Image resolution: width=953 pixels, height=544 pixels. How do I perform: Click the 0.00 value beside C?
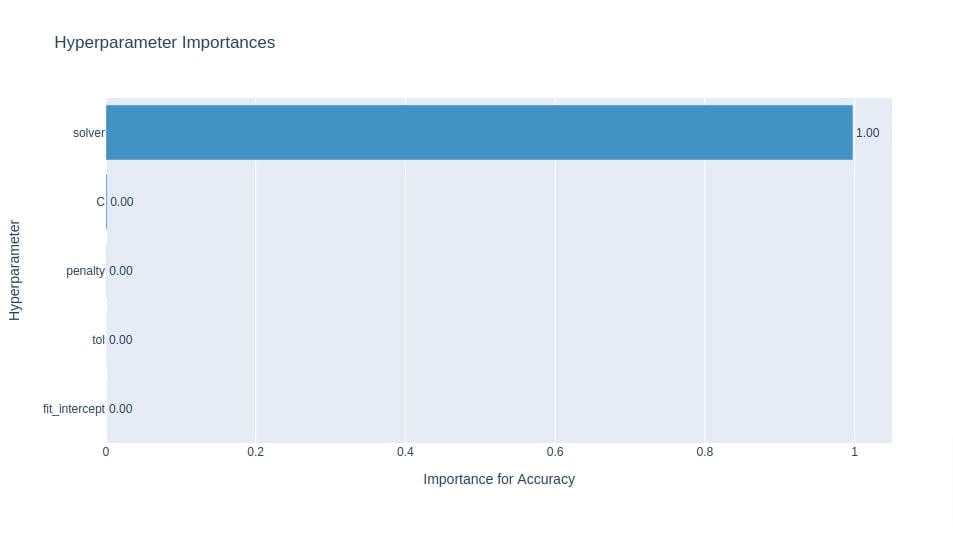[x=122, y=202]
